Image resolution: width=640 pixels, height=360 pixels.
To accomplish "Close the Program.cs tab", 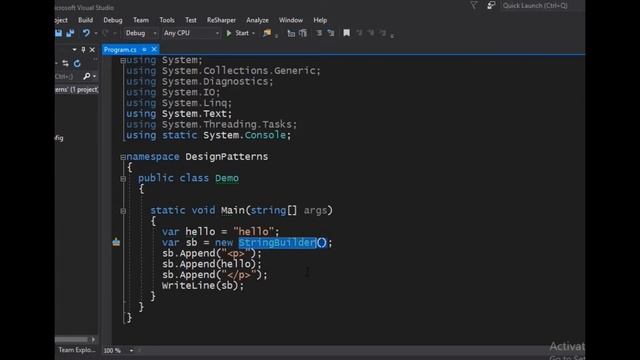I will click(x=154, y=49).
